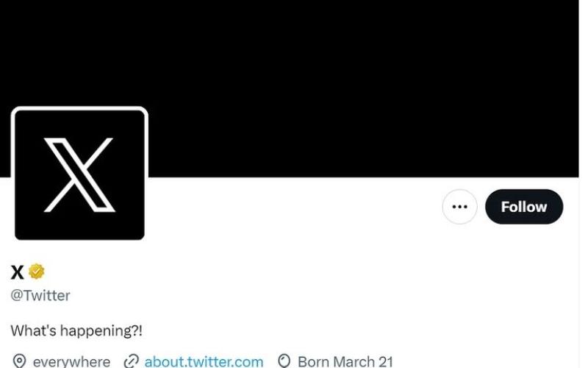Show the enlarged square profile avatar

tap(79, 174)
